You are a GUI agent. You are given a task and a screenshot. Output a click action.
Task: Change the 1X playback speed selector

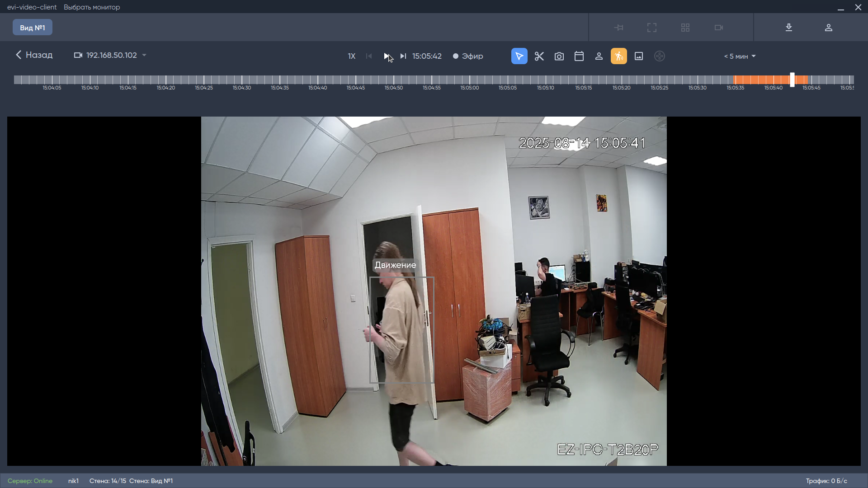tap(352, 56)
